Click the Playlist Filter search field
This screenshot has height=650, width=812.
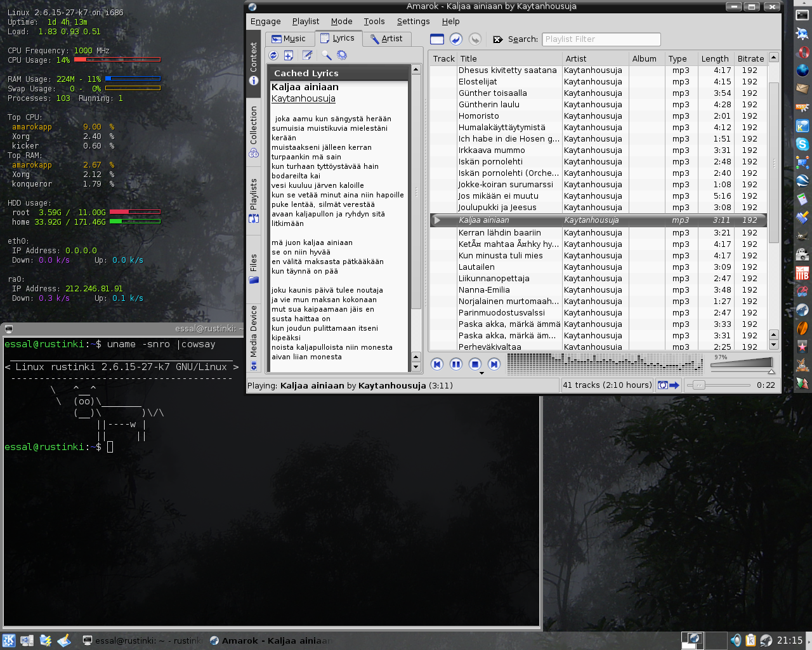601,39
